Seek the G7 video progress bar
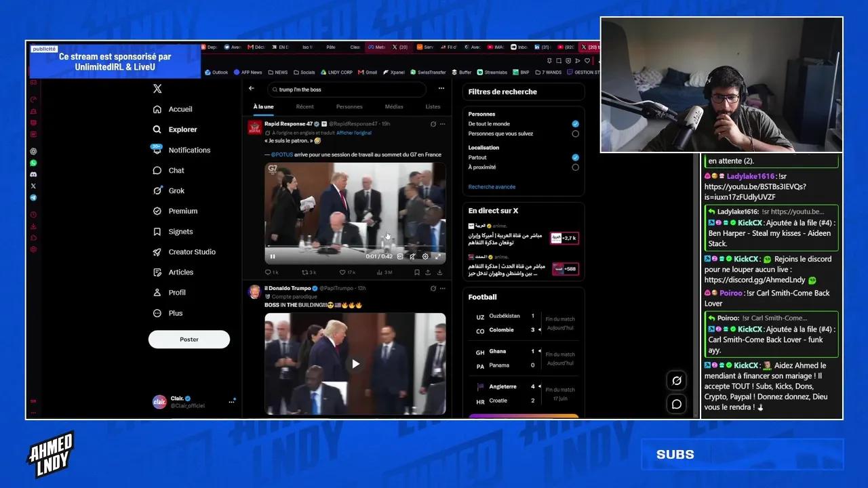The image size is (868, 488). [x=355, y=247]
